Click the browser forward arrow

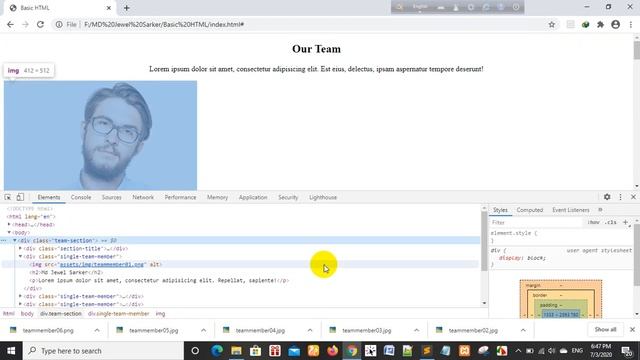click(x=25, y=24)
